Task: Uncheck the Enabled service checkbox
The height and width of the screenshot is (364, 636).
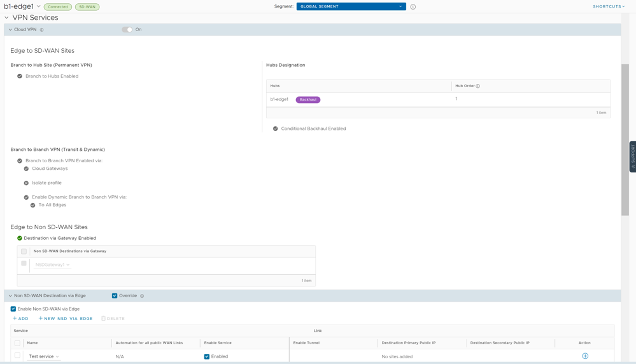Action: (207, 357)
